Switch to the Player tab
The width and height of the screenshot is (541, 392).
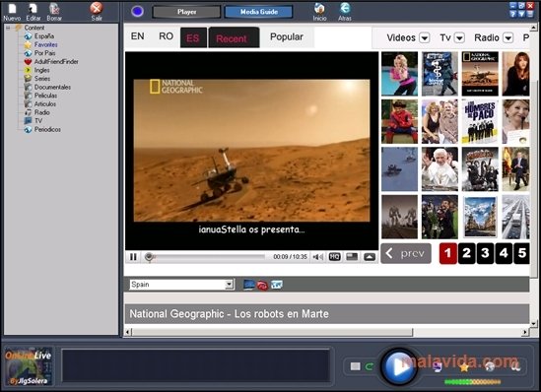[186, 12]
